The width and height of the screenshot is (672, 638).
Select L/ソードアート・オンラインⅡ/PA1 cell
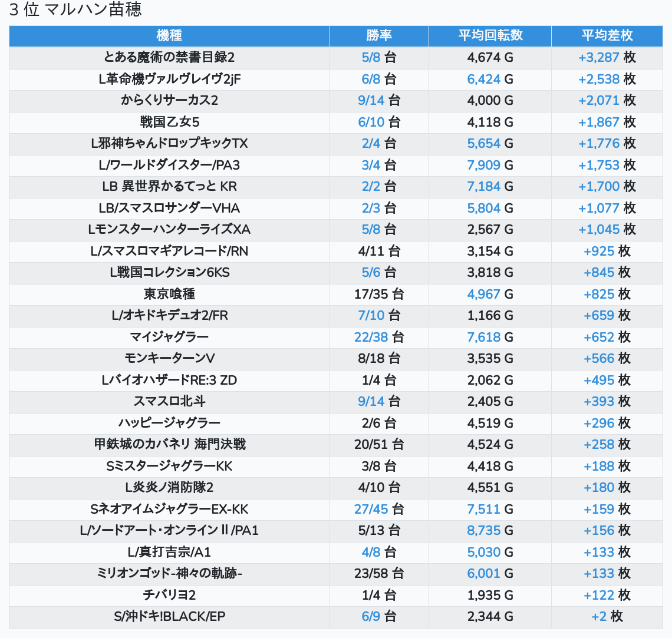click(x=169, y=531)
